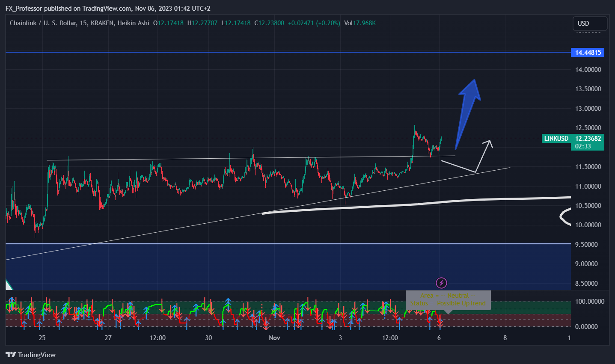
Task: Click the 02:33 bar countdown timer
Action: 583,146
